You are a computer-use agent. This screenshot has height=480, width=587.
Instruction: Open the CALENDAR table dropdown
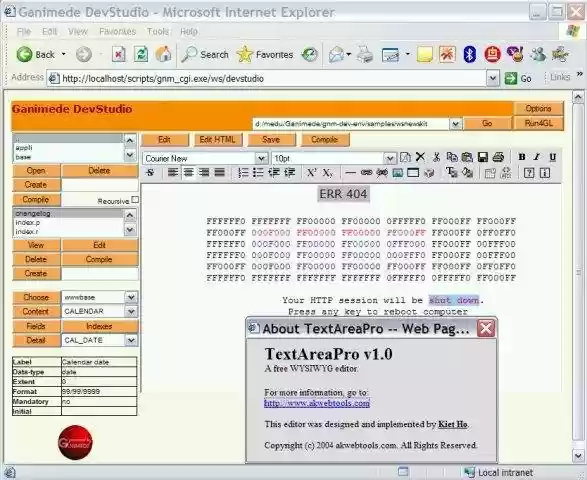tap(131, 312)
